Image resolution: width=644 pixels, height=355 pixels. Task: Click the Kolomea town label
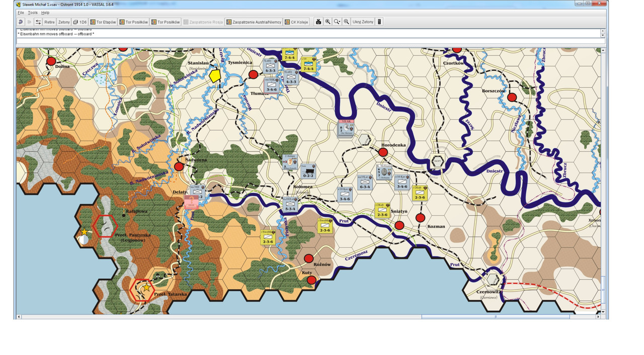pyautogui.click(x=303, y=187)
